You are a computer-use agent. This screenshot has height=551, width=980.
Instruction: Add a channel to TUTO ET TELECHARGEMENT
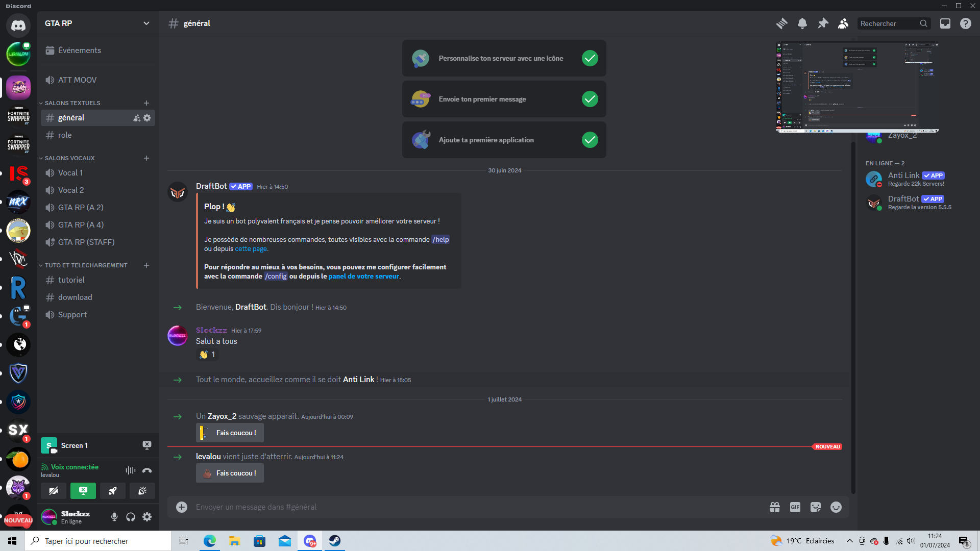pyautogui.click(x=146, y=265)
